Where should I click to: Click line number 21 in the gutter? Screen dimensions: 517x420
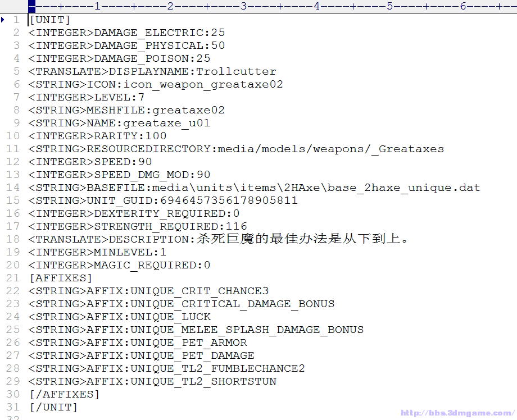point(13,278)
